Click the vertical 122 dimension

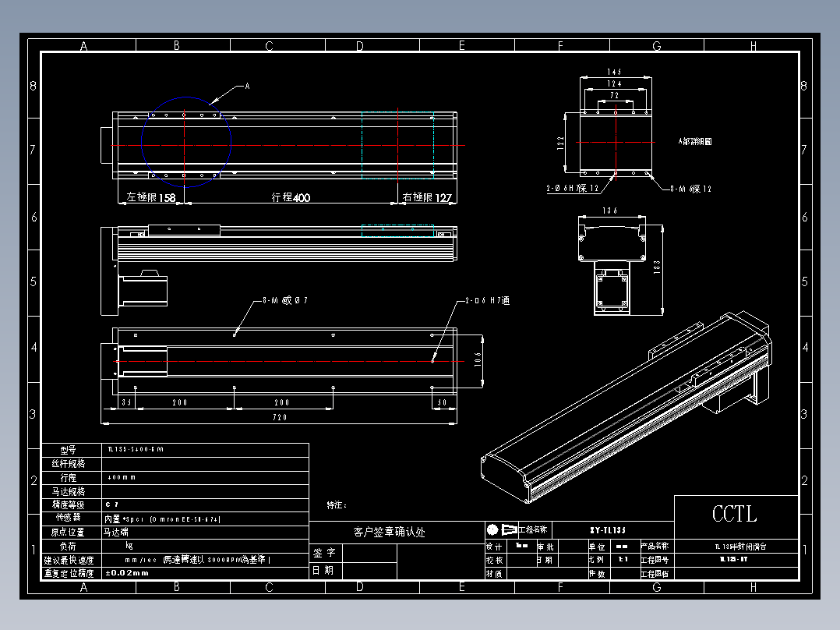click(x=560, y=143)
